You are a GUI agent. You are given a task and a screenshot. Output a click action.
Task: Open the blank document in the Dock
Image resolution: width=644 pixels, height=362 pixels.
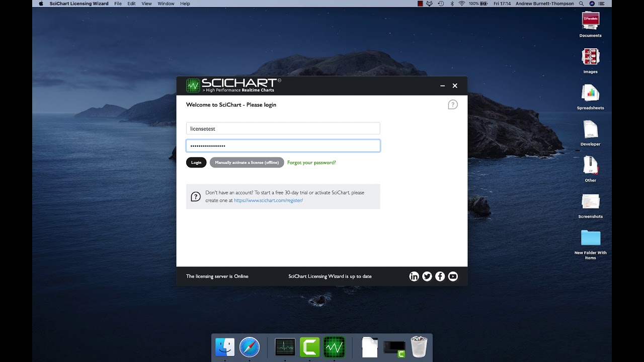370,347
